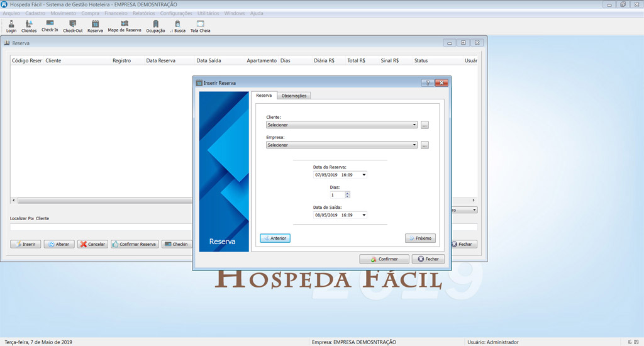Click the browse button next to Cliente
The width and height of the screenshot is (644, 346).
tap(425, 125)
